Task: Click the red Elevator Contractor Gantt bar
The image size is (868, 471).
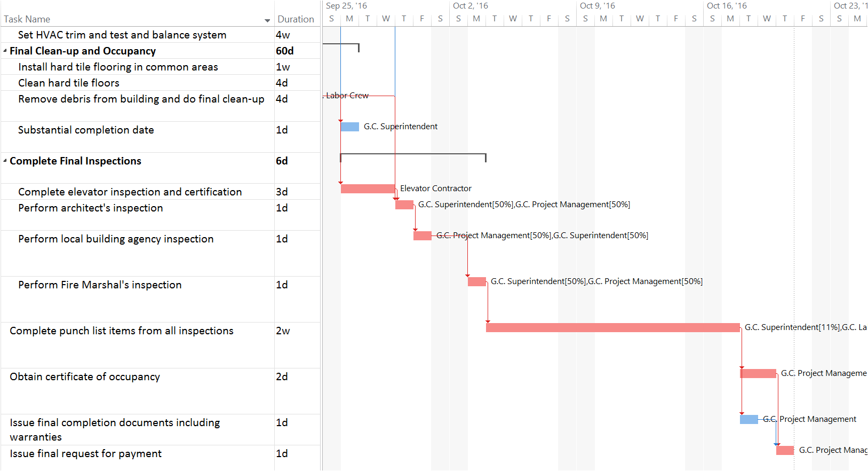Action: 368,189
